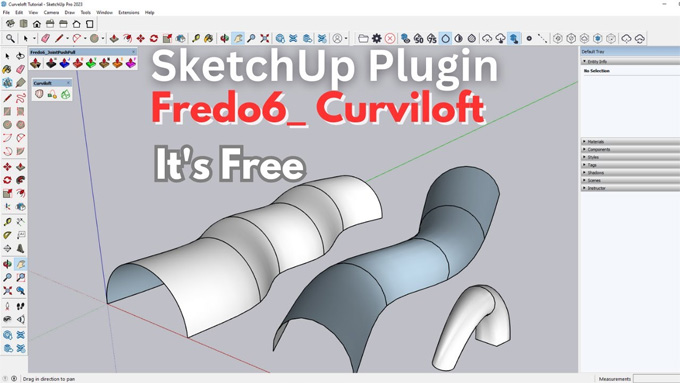Open the Extensions menu
Image resolution: width=680 pixels, height=383 pixels.
[x=129, y=13]
